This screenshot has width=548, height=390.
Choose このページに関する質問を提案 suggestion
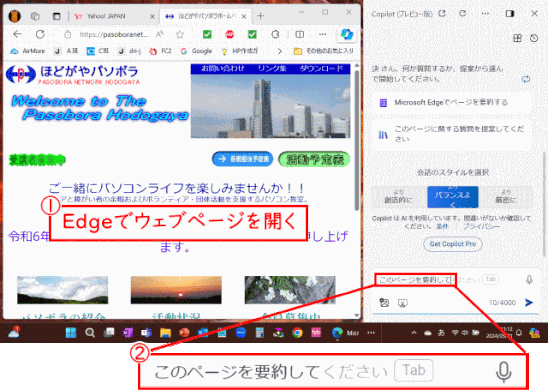(452, 134)
